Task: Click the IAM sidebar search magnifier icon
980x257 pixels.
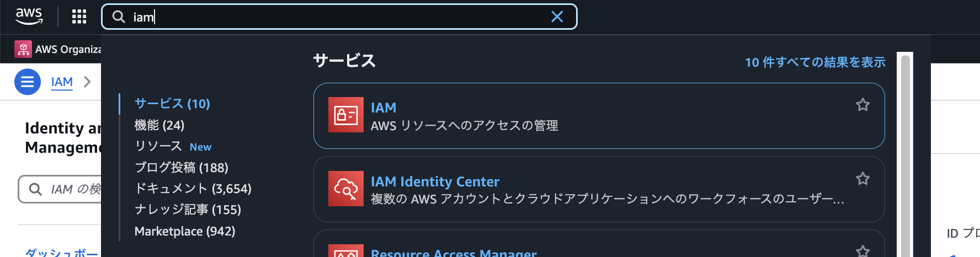Action: [35, 189]
